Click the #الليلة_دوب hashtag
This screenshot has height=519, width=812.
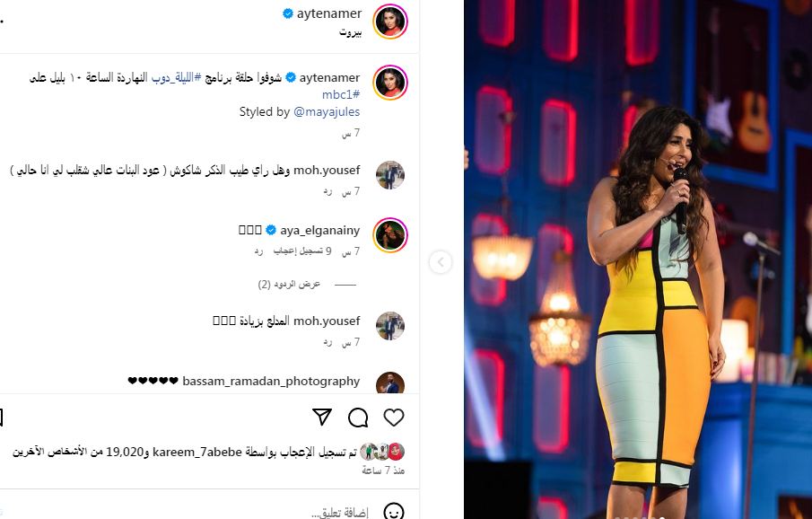[176, 78]
